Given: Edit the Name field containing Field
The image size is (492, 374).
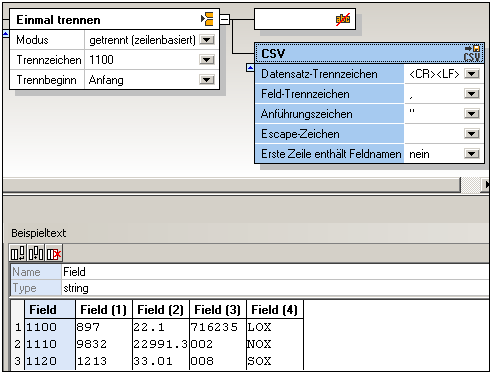Looking at the screenshot, I should pyautogui.click(x=275, y=272).
